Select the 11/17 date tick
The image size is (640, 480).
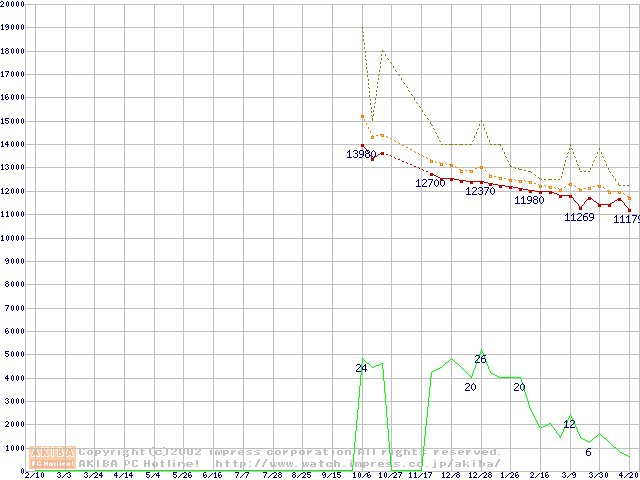(420, 475)
